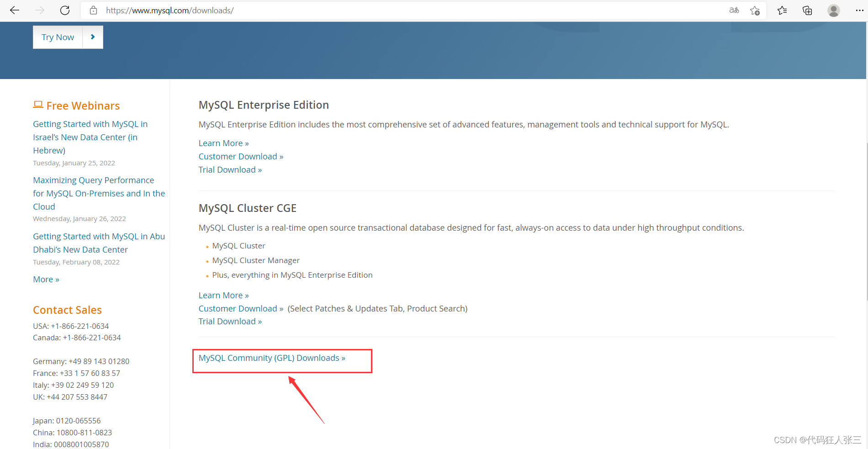Click Learn More under MySQL Cluster CGE
Image resolution: width=868 pixels, height=449 pixels.
click(x=223, y=295)
